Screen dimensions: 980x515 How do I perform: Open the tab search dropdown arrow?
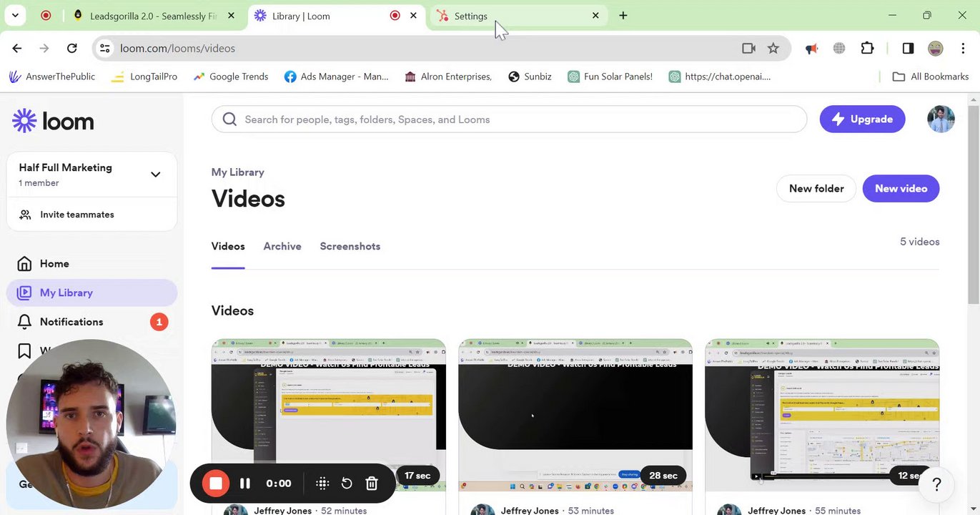[x=15, y=15]
